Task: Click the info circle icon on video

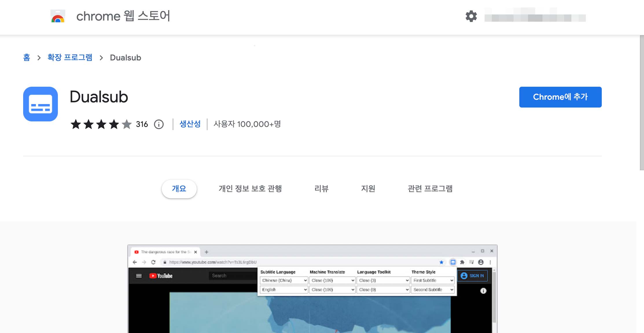Action: click(x=483, y=291)
